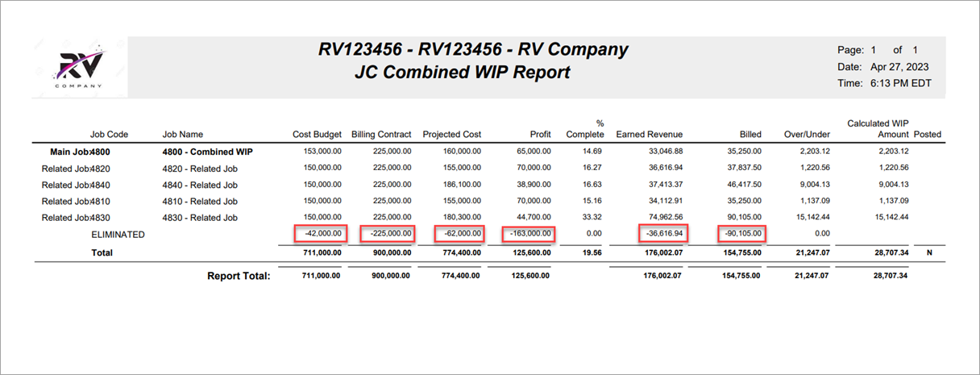The width and height of the screenshot is (980, 375).
Task: Click the 'Earned Revenue' column header
Action: [650, 135]
